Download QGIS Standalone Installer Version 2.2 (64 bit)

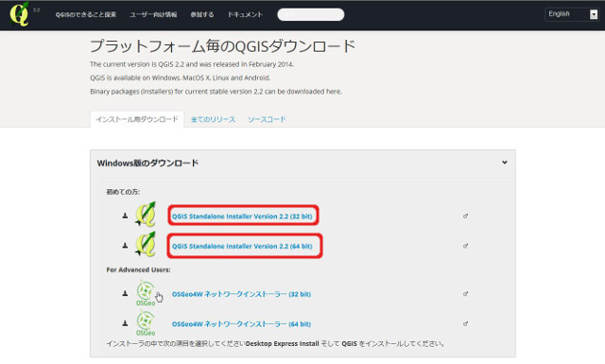[242, 246]
